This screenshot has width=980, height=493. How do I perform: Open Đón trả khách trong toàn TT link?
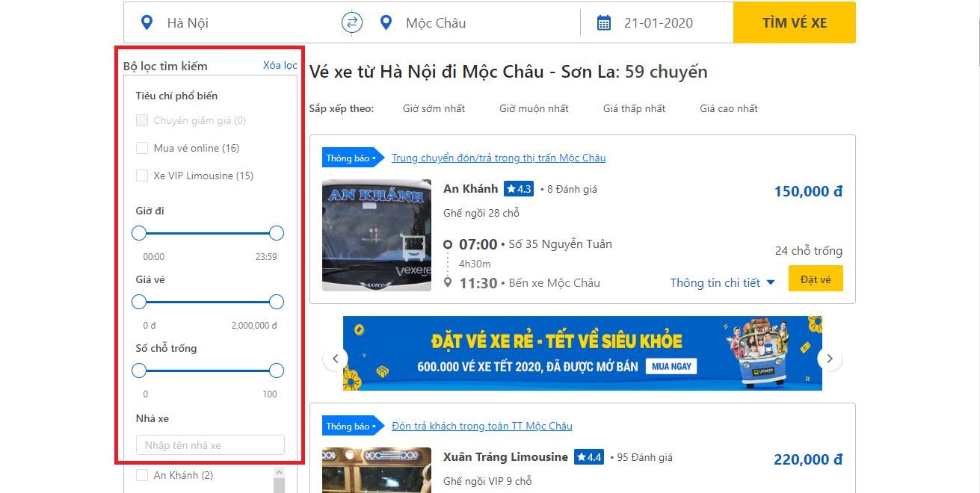pyautogui.click(x=482, y=426)
